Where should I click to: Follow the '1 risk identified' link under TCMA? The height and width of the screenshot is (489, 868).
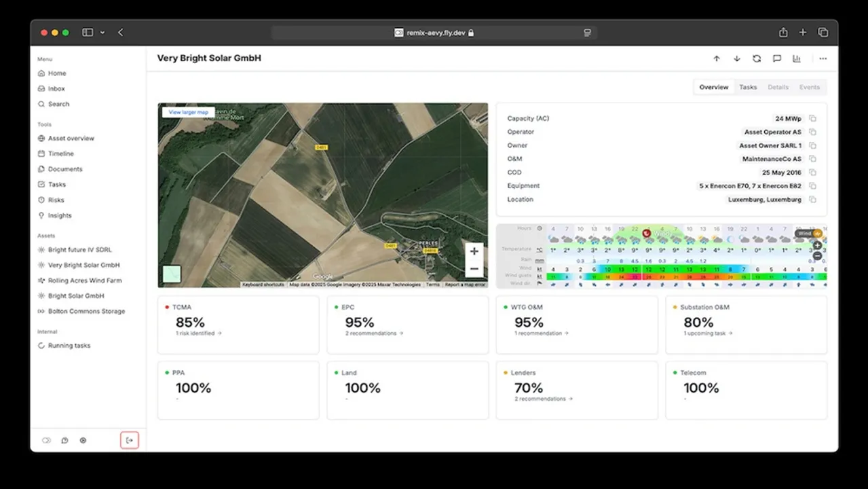click(x=197, y=333)
